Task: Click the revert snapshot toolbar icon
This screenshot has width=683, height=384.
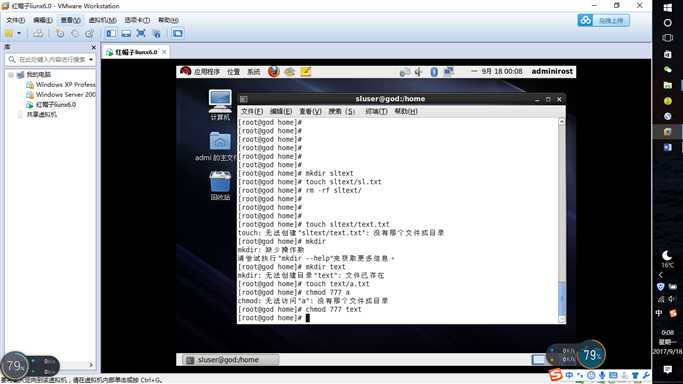Action: tap(75, 34)
